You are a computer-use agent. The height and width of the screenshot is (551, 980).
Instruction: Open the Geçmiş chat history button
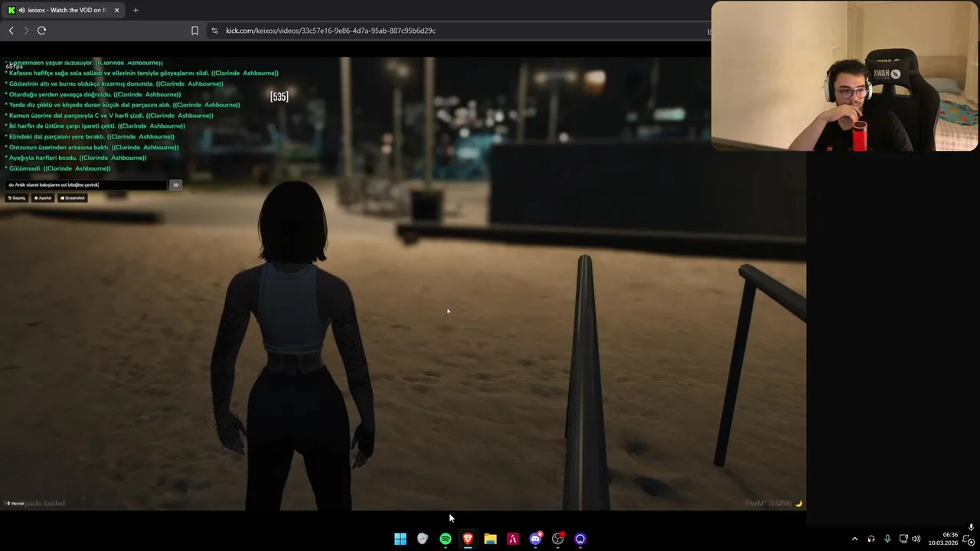16,197
